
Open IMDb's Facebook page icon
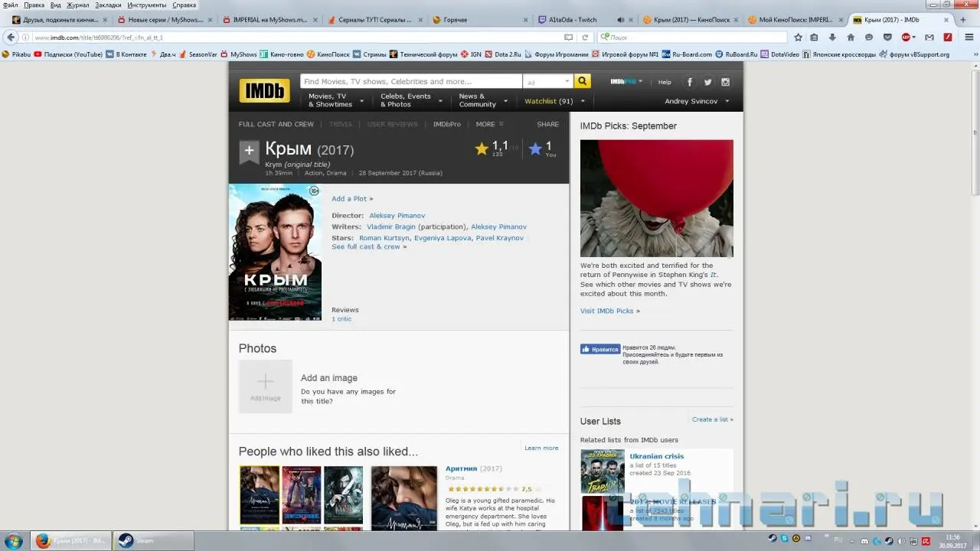click(x=689, y=82)
